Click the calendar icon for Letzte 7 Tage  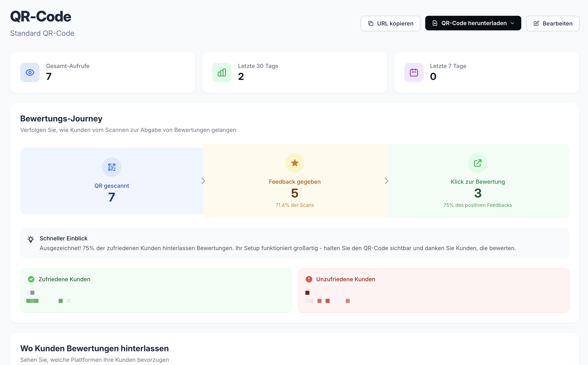414,72
